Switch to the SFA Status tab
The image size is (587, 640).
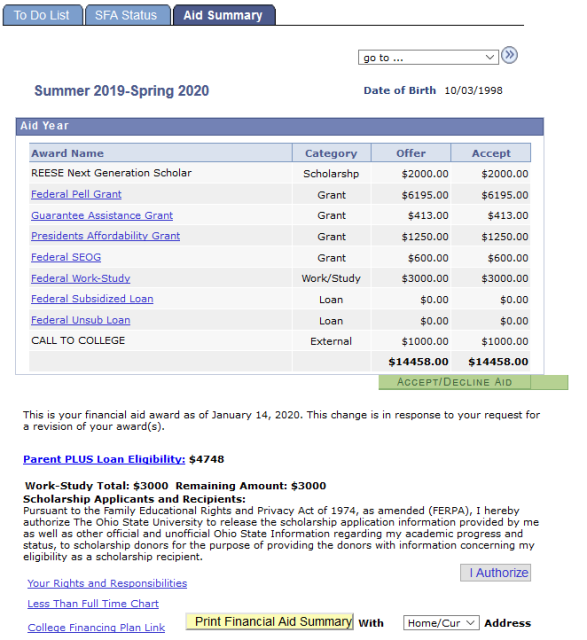pyautogui.click(x=127, y=16)
